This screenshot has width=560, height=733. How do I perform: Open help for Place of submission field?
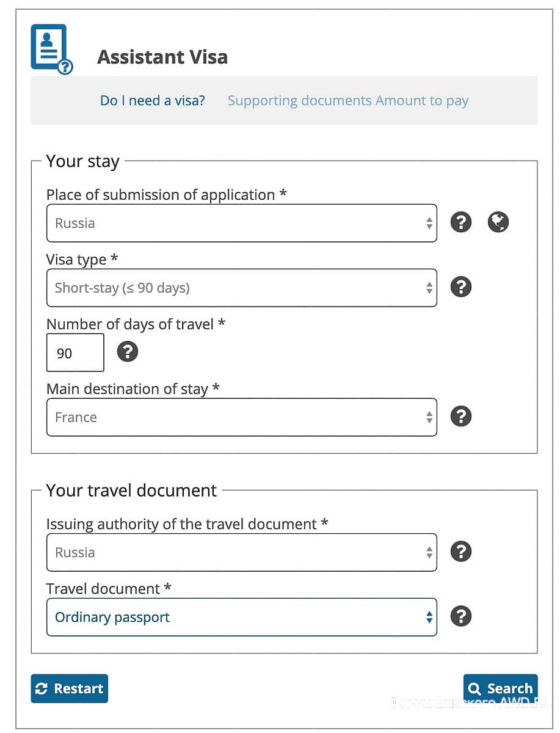click(x=461, y=222)
